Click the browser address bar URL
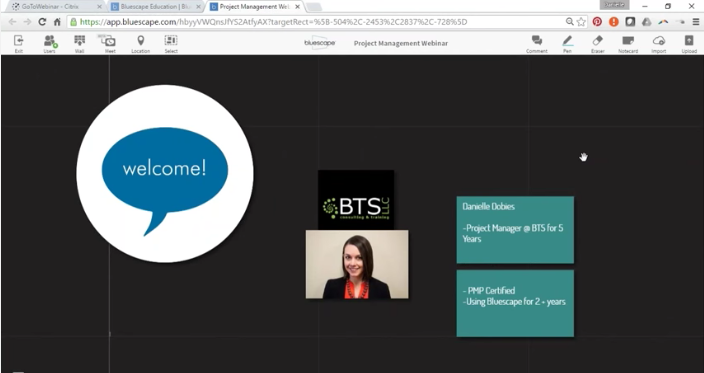 [273, 22]
